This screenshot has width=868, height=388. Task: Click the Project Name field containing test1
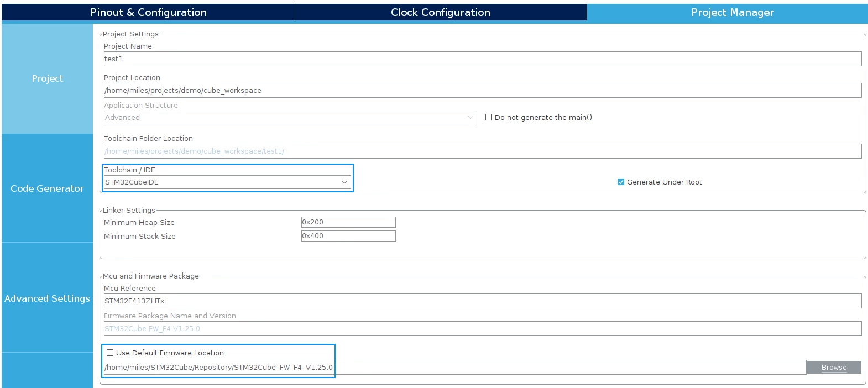point(483,59)
